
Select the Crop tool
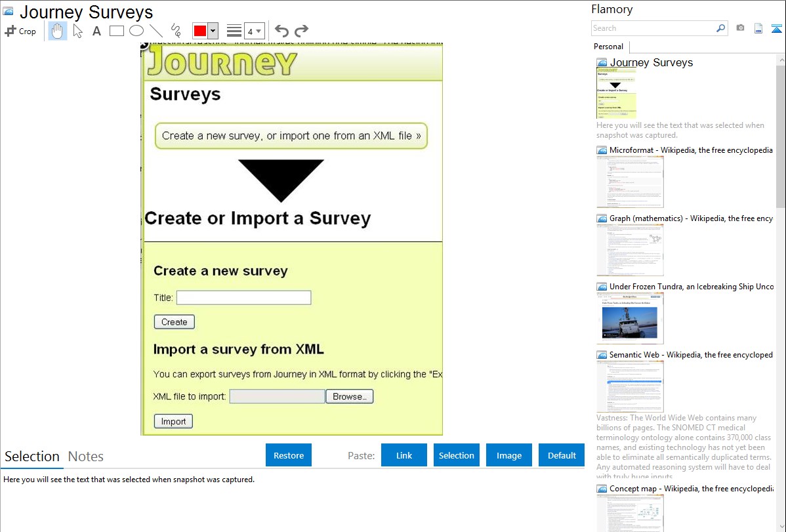(x=20, y=31)
